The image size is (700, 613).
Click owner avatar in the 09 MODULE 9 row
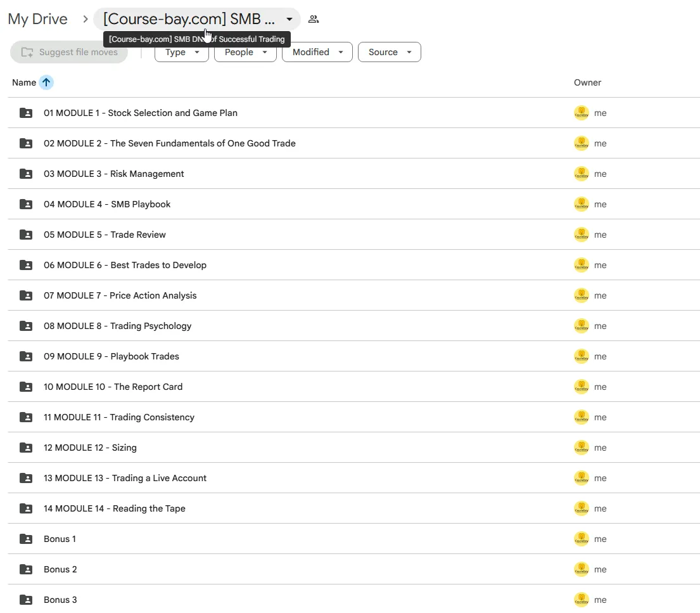click(x=582, y=356)
